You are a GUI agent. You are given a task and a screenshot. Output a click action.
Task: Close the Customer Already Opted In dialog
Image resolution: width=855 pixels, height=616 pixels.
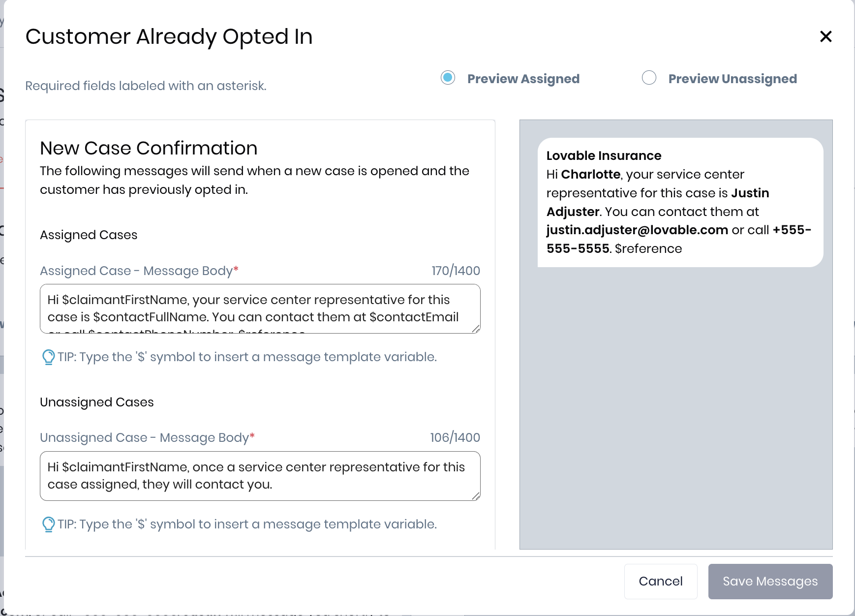825,36
